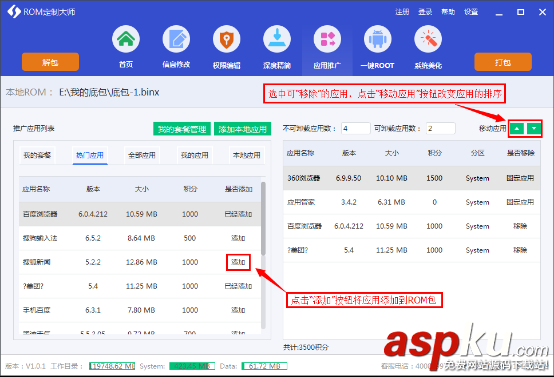Click the 打包 pack button
The height and width of the screenshot is (377, 554).
503,62
